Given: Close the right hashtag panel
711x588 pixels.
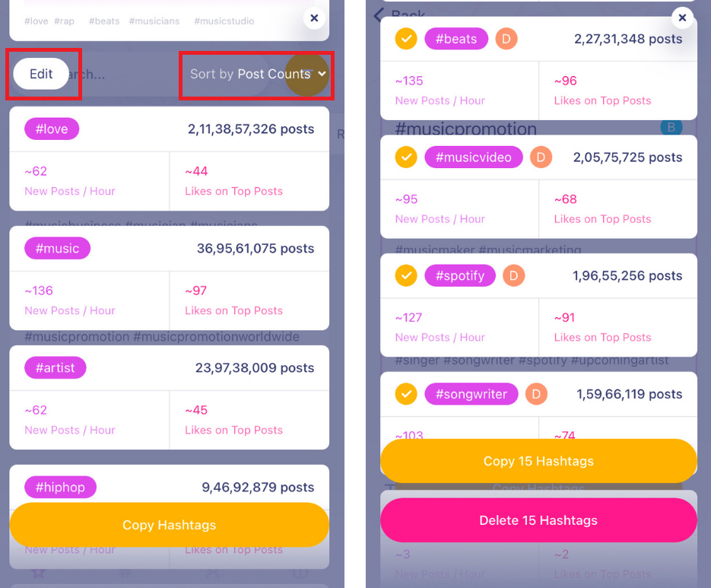Looking at the screenshot, I should coord(682,17).
